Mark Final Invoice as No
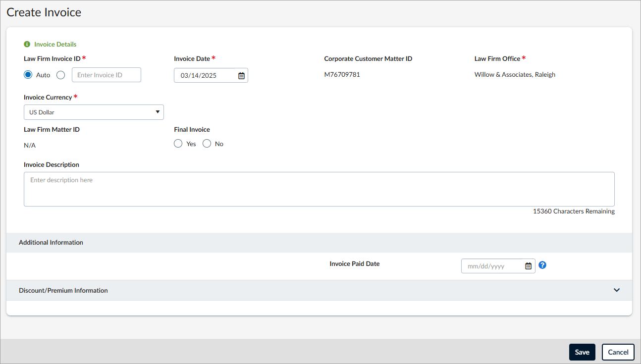This screenshot has height=364, width=641. 207,143
